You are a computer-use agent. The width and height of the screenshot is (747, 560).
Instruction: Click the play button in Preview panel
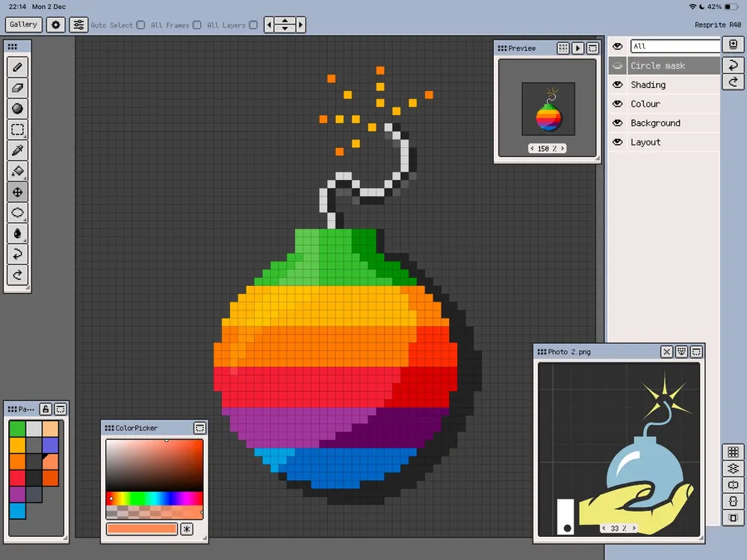click(x=577, y=49)
